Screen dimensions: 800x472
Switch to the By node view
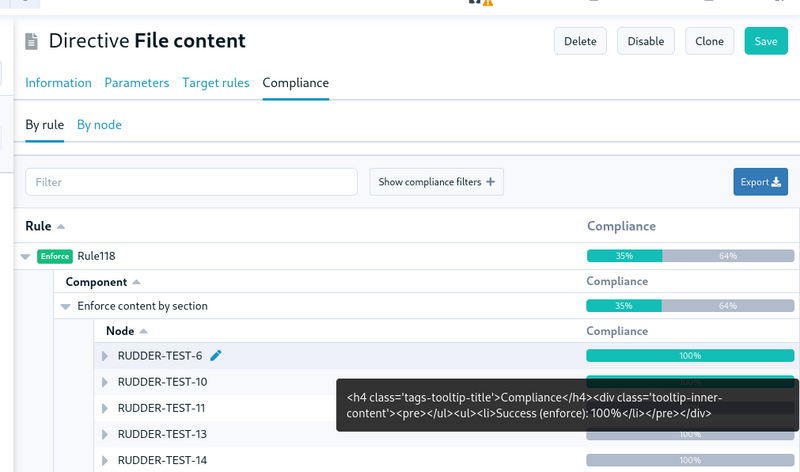(99, 125)
